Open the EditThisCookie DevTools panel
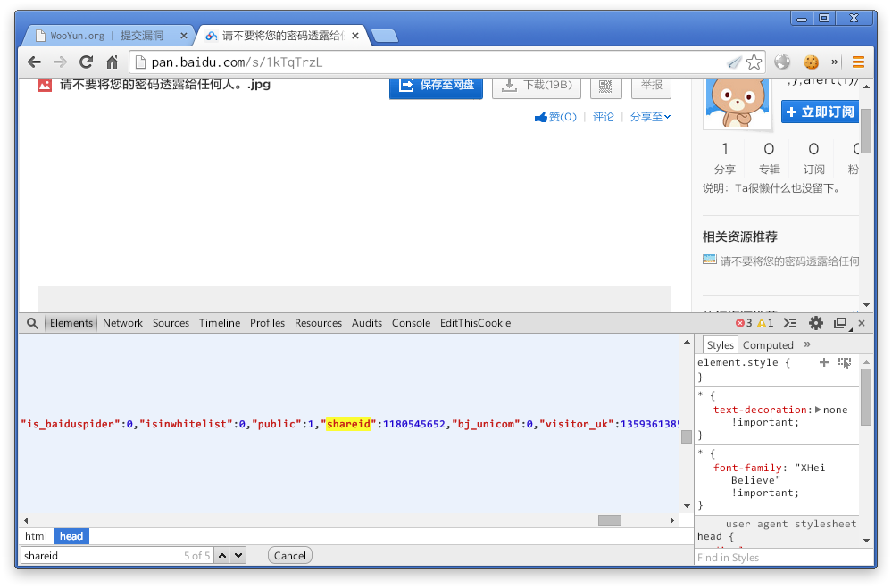 pyautogui.click(x=476, y=323)
